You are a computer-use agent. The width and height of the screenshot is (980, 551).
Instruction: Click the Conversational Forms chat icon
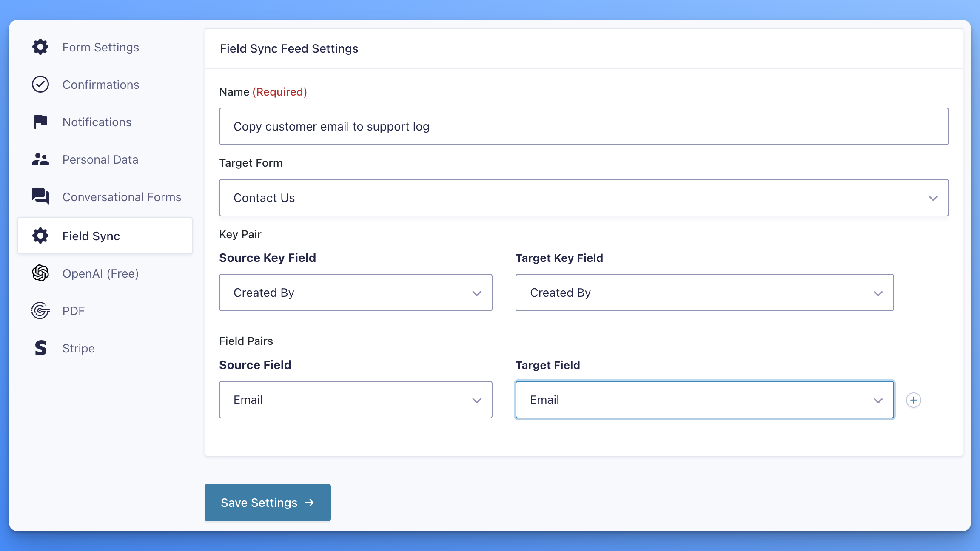pyautogui.click(x=40, y=196)
